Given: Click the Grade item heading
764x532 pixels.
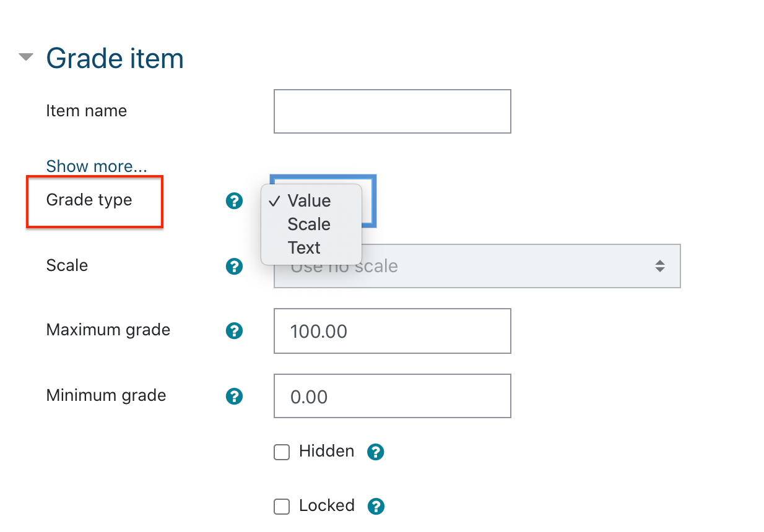Looking at the screenshot, I should (x=115, y=58).
